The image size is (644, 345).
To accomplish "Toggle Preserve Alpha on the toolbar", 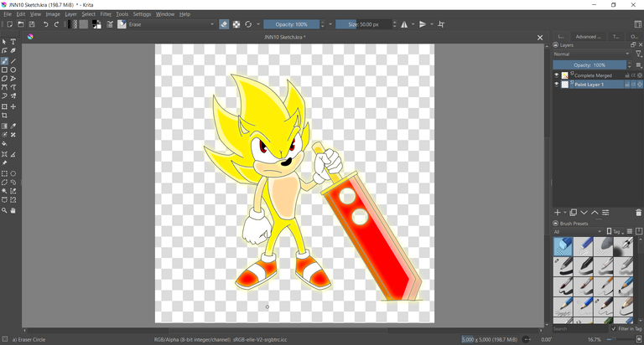I will point(236,24).
